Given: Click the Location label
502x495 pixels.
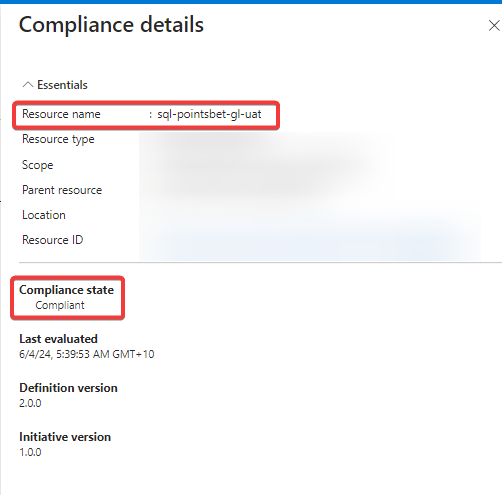Looking at the screenshot, I should (x=44, y=215).
